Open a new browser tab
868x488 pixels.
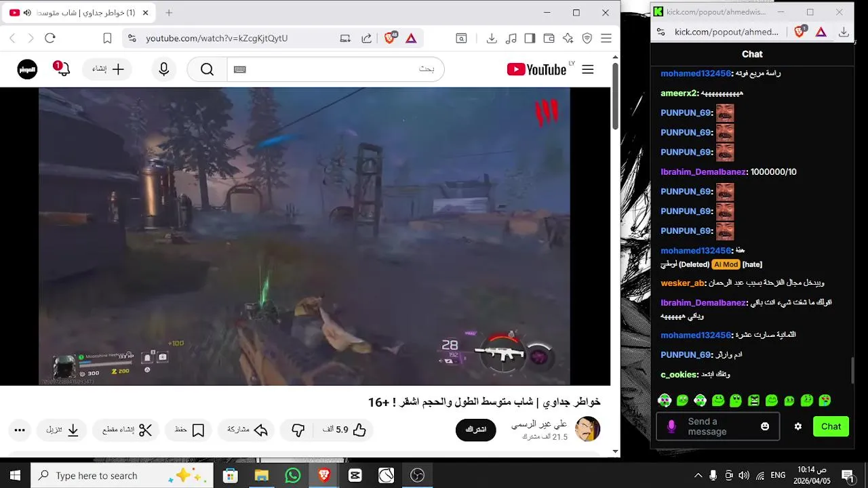click(169, 13)
